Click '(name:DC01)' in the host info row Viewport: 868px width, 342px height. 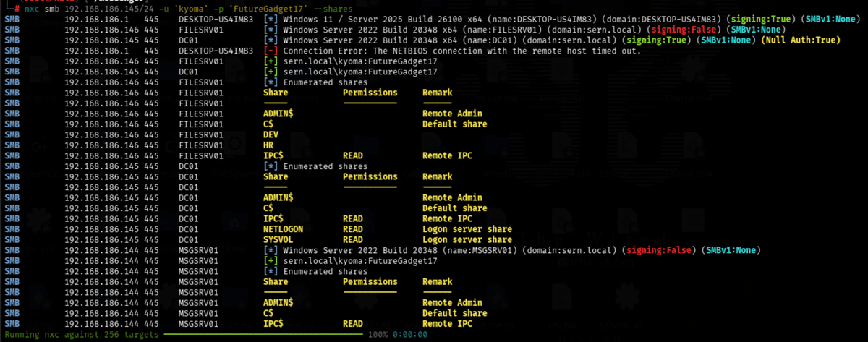pos(491,40)
